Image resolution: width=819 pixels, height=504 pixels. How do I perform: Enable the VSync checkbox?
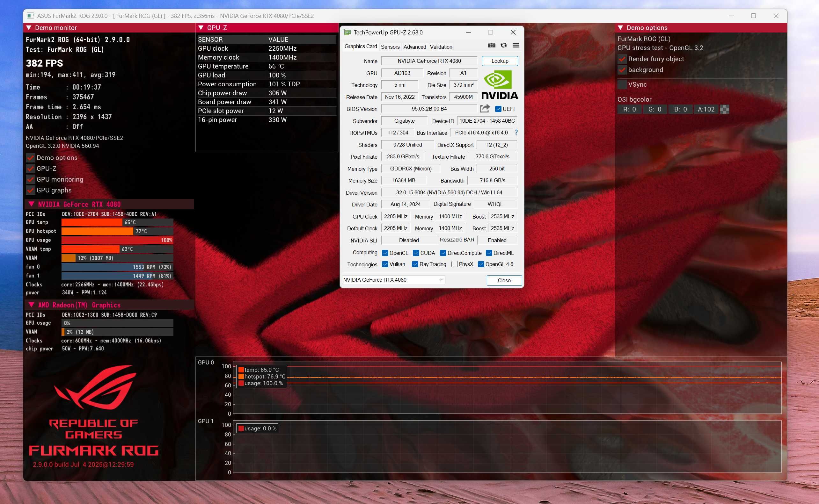622,84
